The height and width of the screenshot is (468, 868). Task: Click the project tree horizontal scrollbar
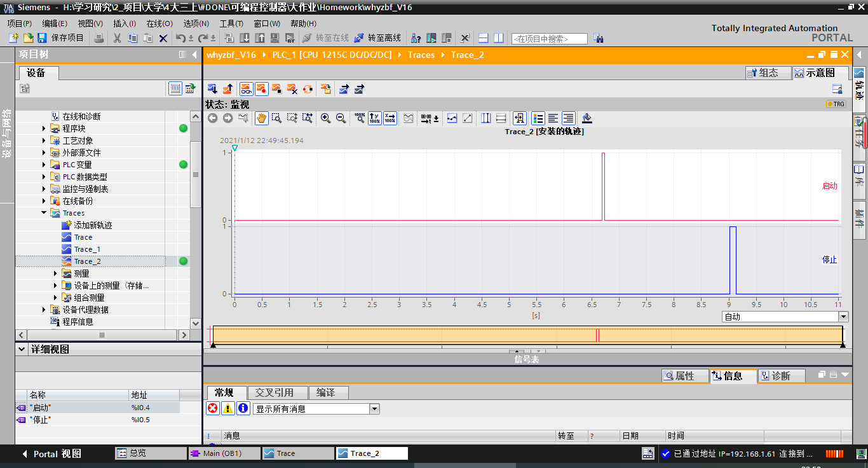[x=102, y=334]
